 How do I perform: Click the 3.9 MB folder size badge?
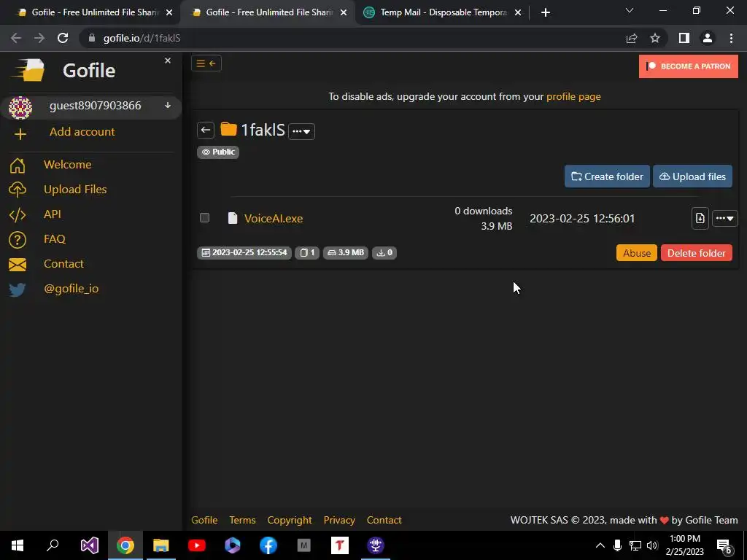(x=346, y=252)
